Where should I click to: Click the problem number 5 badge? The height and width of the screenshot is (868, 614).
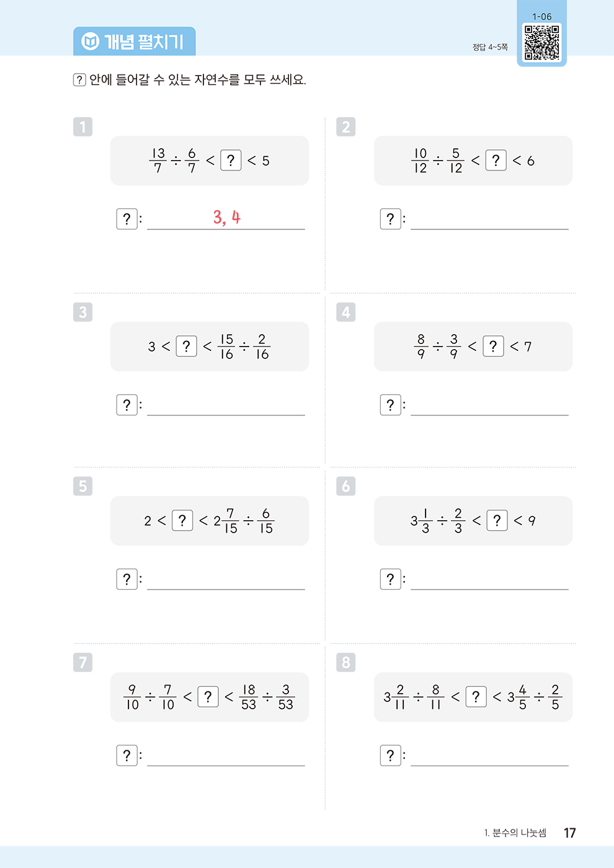pos(82,486)
